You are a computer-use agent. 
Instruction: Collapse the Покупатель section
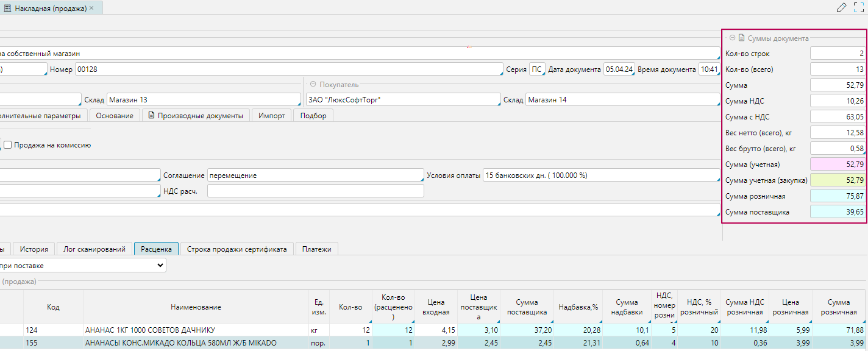313,85
